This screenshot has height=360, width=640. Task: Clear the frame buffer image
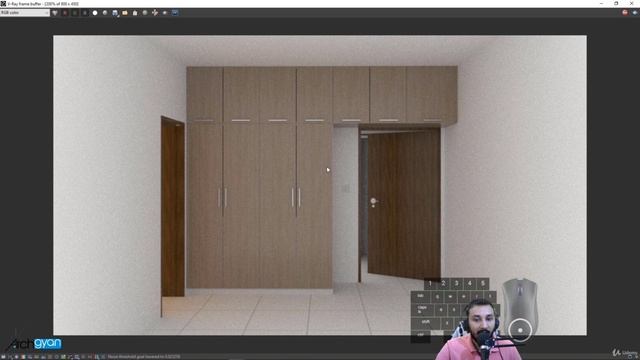pyautogui.click(x=135, y=13)
